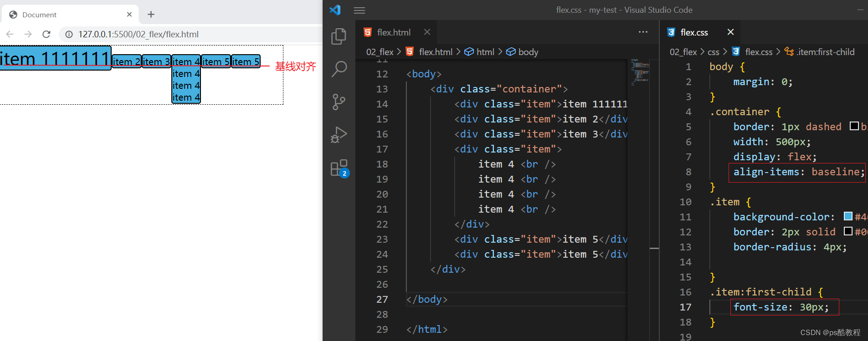Open the editor More Actions ellipsis

click(643, 32)
